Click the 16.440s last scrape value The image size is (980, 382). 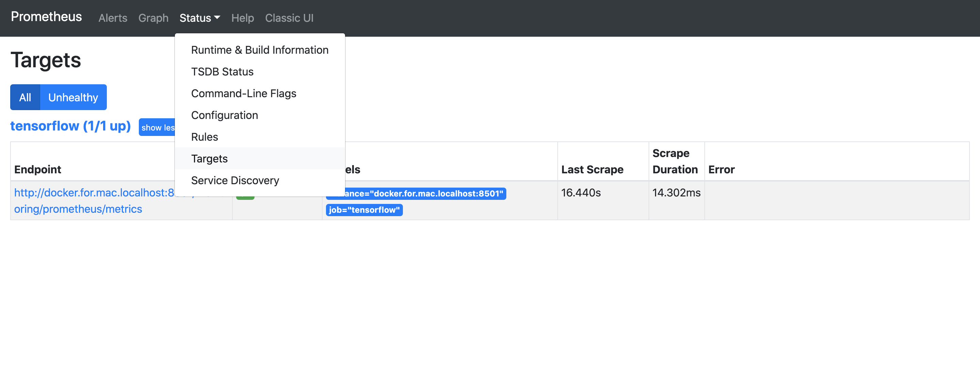pyautogui.click(x=581, y=193)
